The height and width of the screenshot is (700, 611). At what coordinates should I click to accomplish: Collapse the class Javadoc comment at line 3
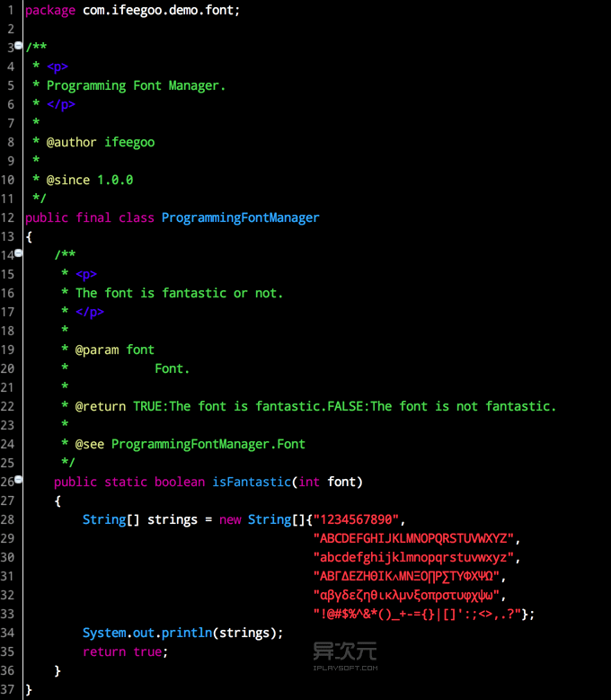coord(18,45)
